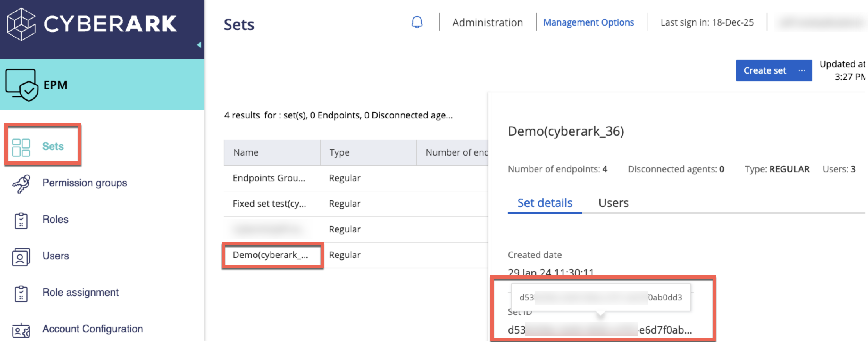The width and height of the screenshot is (868, 342).
Task: Open the Sets grid icon
Action: click(21, 147)
